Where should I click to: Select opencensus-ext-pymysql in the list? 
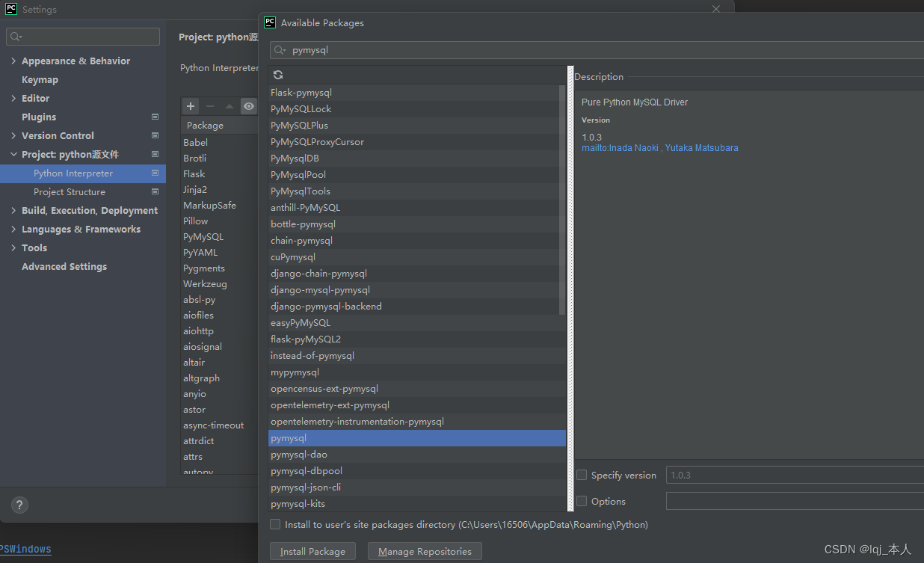click(x=417, y=389)
